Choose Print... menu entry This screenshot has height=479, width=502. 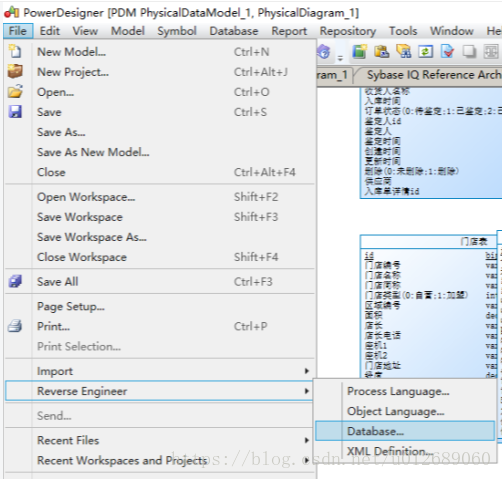tap(160, 326)
